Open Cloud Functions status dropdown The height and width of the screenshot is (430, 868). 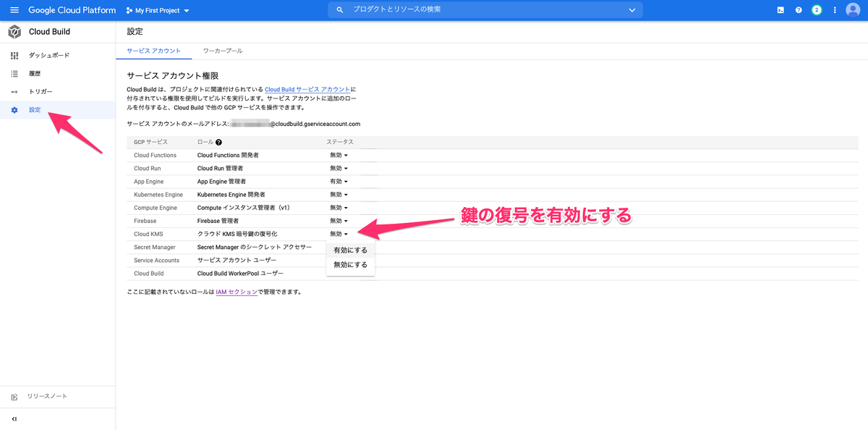339,156
